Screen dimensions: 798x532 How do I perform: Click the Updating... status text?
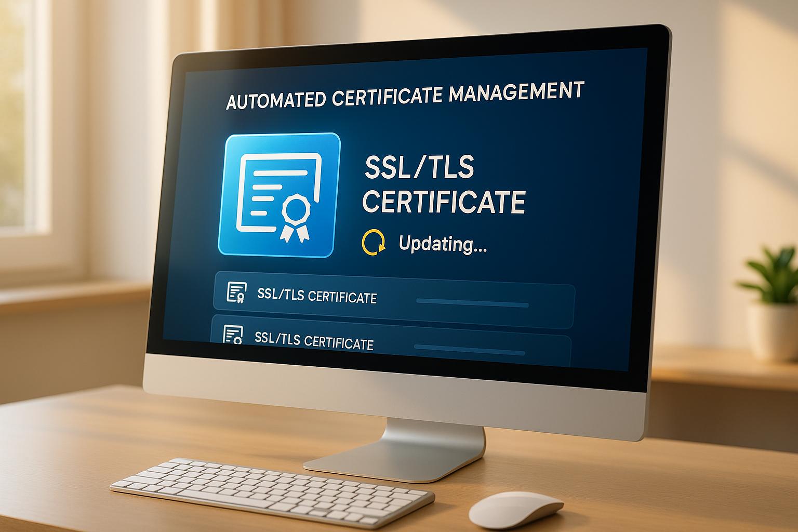[x=442, y=244]
